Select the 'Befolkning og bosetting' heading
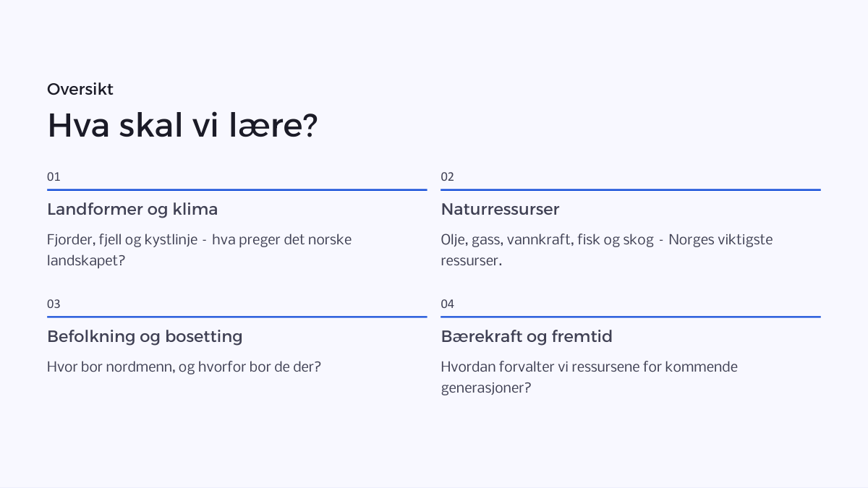This screenshot has width=868, height=488. click(x=145, y=337)
